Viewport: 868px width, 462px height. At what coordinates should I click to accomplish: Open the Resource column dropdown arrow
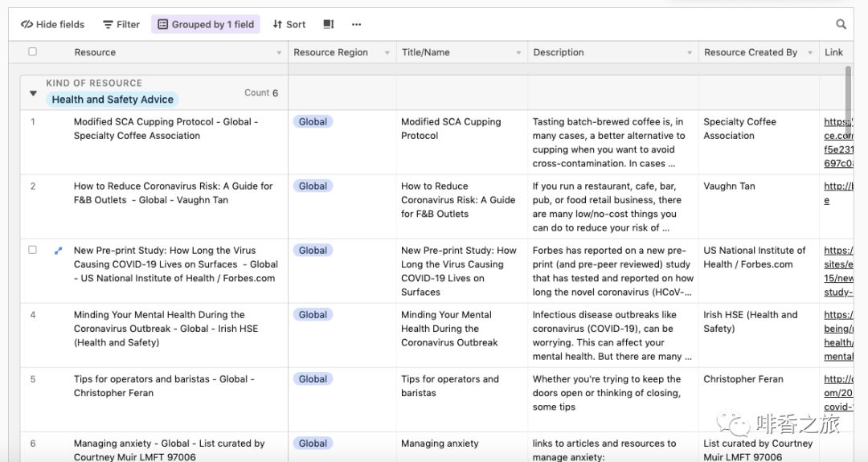(x=279, y=53)
